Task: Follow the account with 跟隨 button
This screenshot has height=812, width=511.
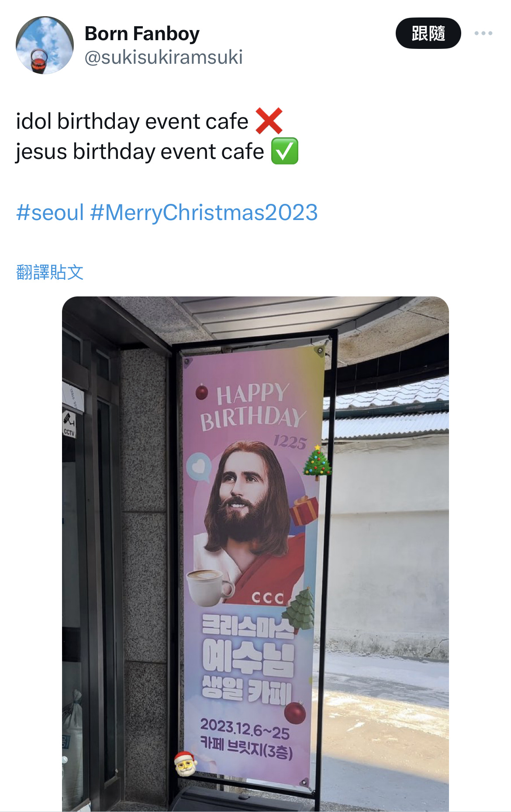Action: tap(428, 33)
